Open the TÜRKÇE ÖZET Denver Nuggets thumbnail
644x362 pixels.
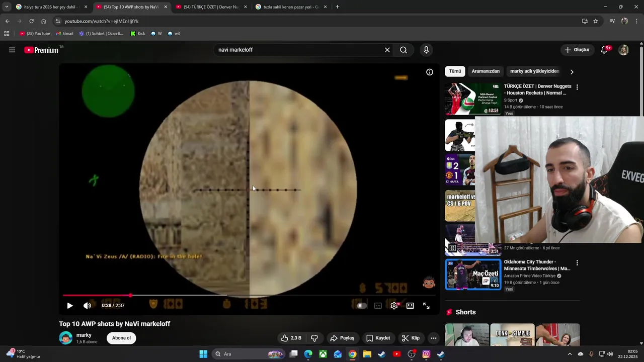(473, 99)
